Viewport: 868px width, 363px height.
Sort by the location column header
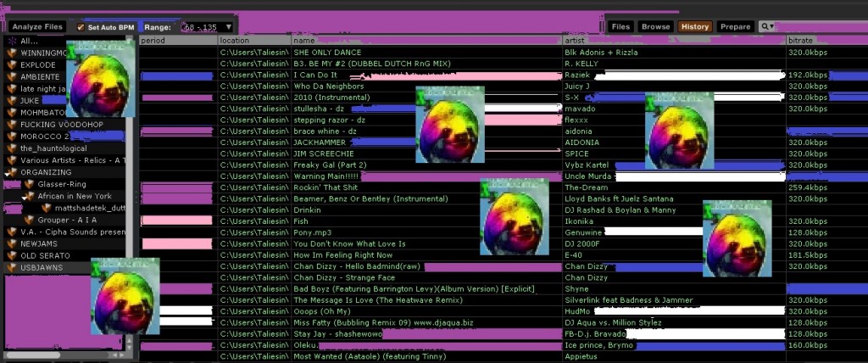tap(254, 41)
